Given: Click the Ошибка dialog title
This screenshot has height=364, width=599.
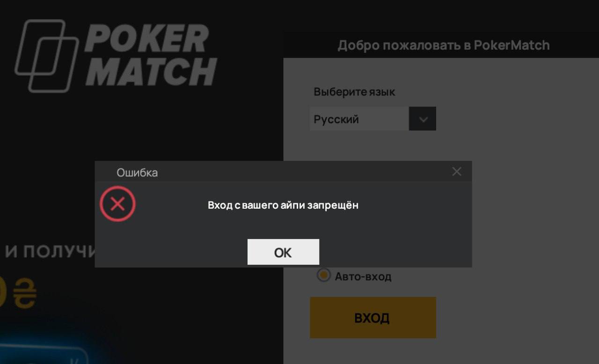Looking at the screenshot, I should coord(137,173).
